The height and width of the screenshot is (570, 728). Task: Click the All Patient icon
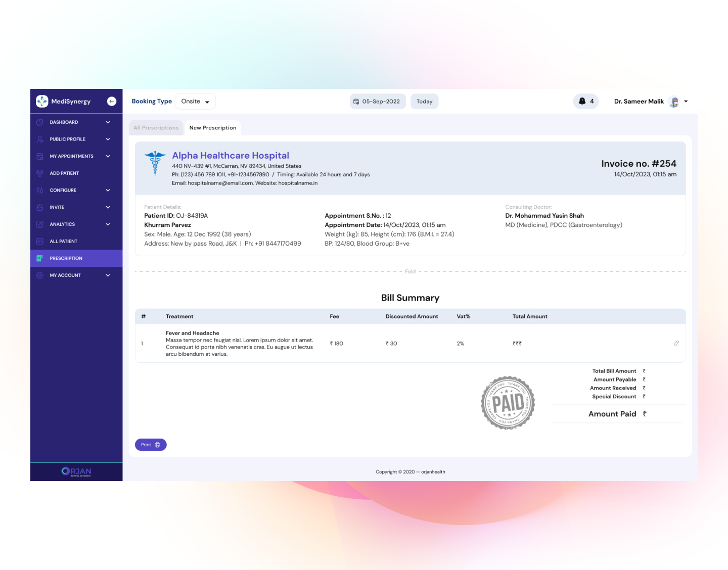[x=40, y=241]
